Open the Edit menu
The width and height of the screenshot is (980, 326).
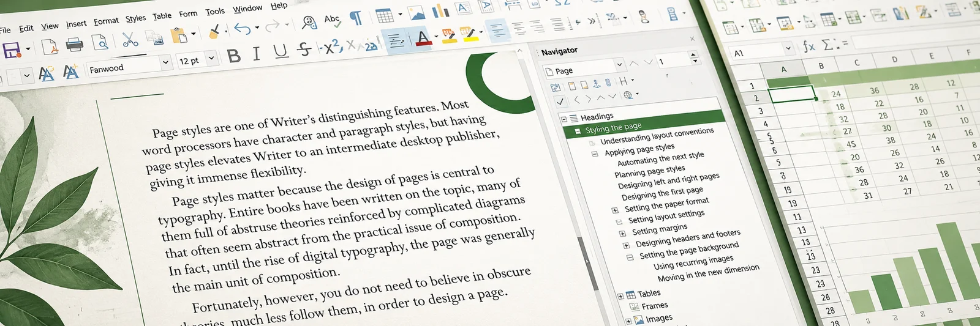click(x=26, y=28)
